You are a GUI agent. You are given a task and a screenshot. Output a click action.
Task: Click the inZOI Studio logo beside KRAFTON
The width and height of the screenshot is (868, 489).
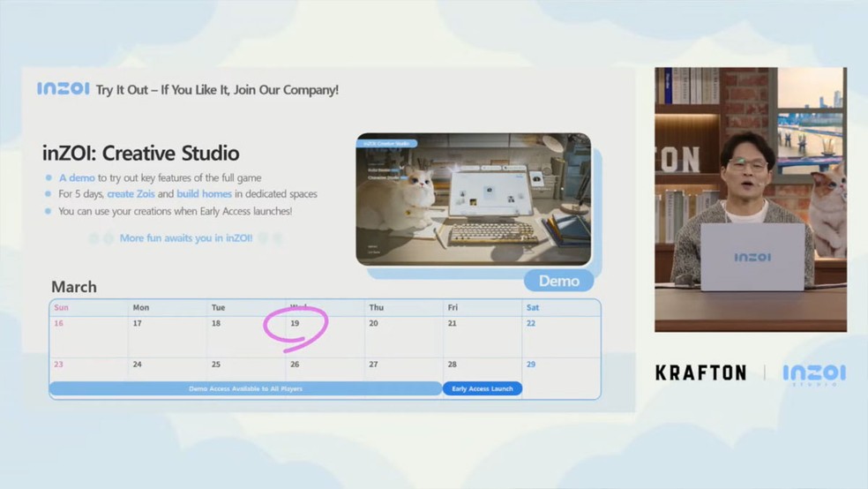[x=814, y=374]
